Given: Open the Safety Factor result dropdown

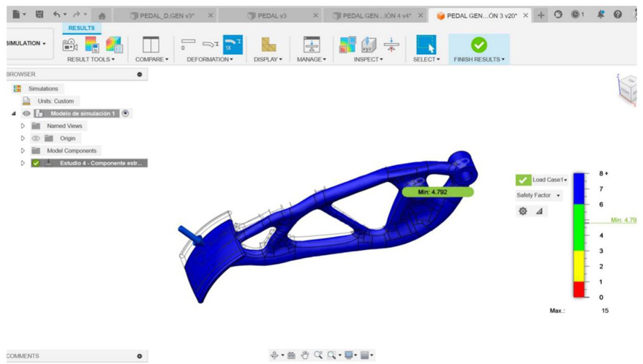Looking at the screenshot, I should 539,195.
